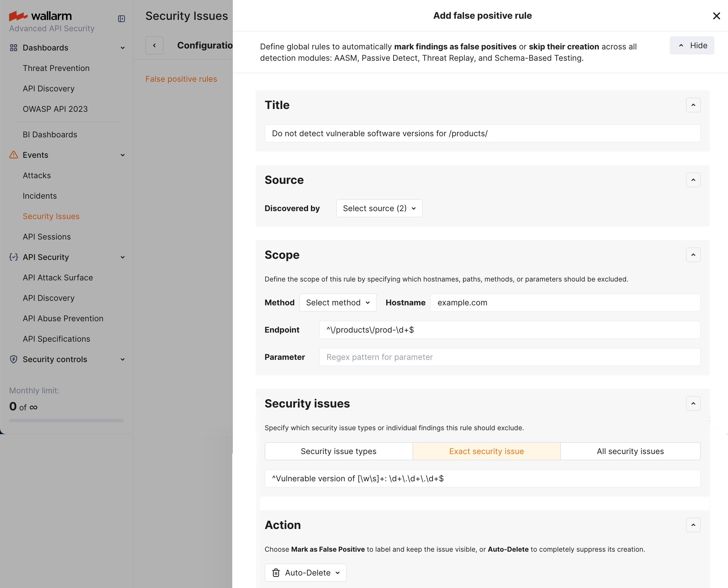The image size is (728, 588).
Task: Open False positive rules link
Action: pyautogui.click(x=181, y=79)
